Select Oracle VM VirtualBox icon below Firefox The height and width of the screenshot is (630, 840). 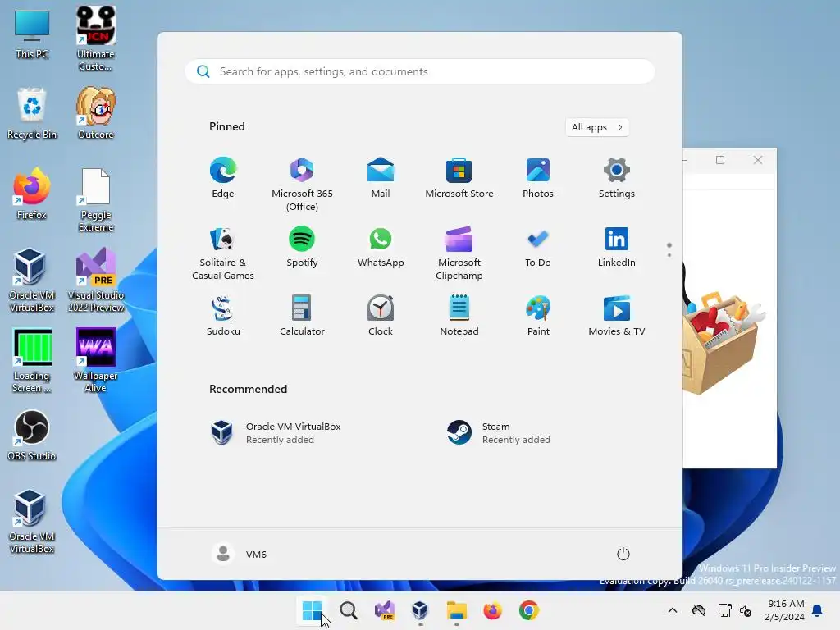pyautogui.click(x=32, y=281)
